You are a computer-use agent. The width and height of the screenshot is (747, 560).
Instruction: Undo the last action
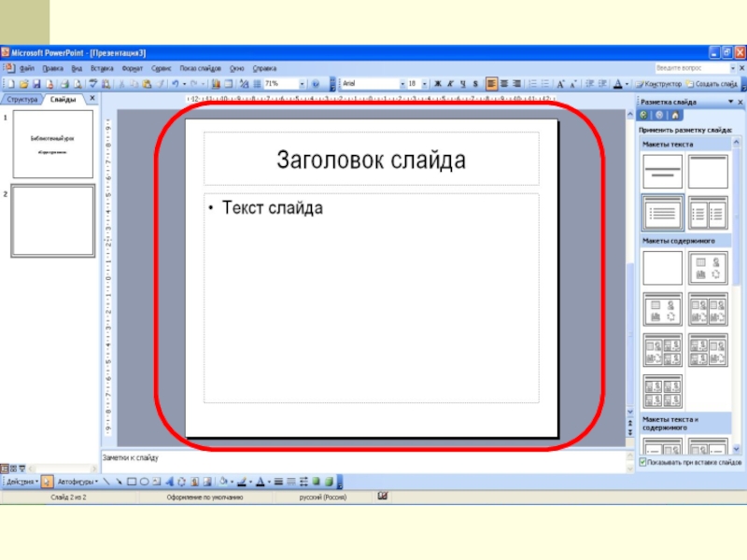pyautogui.click(x=176, y=84)
